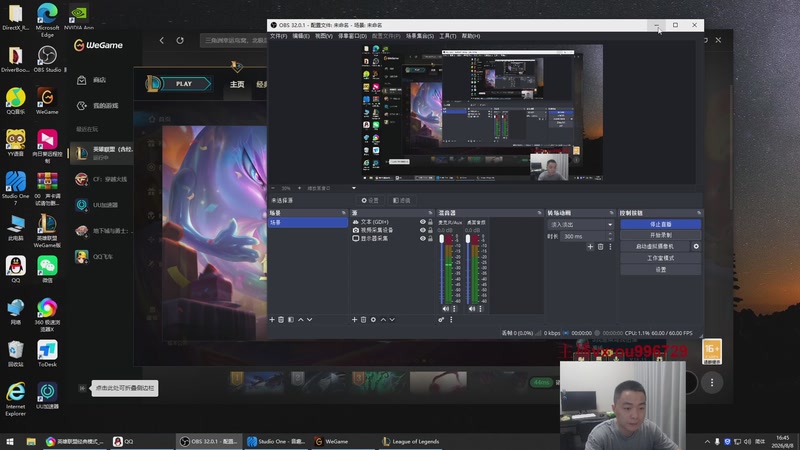Toggle lock on the Text (GDI+) source
800x450 pixels.
pos(430,222)
